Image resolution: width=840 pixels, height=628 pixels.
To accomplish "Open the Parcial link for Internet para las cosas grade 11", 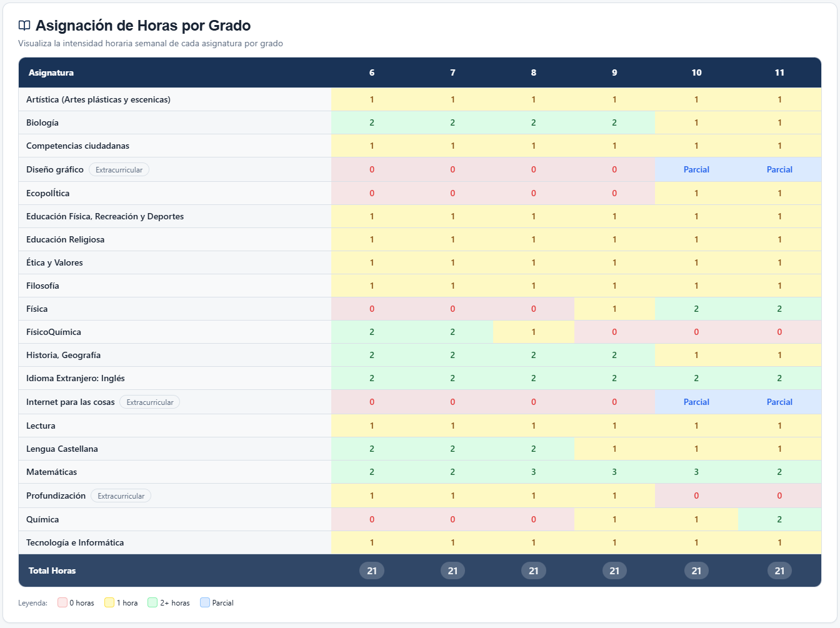I will (x=779, y=402).
